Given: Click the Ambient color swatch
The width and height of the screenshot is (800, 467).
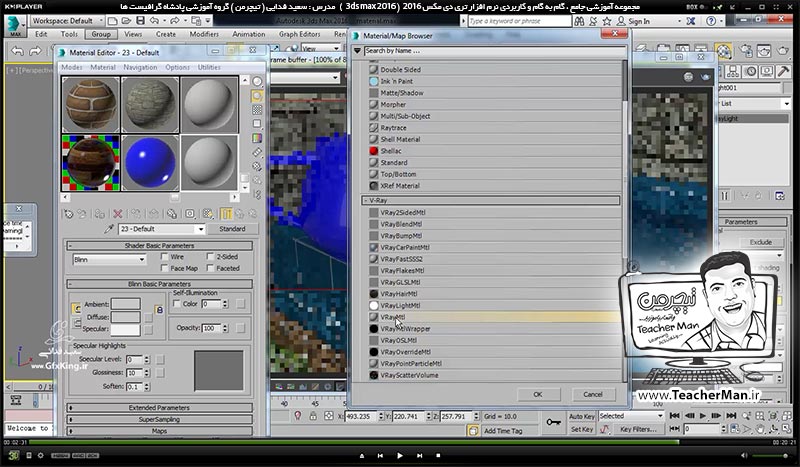Looking at the screenshot, I should click(x=126, y=304).
